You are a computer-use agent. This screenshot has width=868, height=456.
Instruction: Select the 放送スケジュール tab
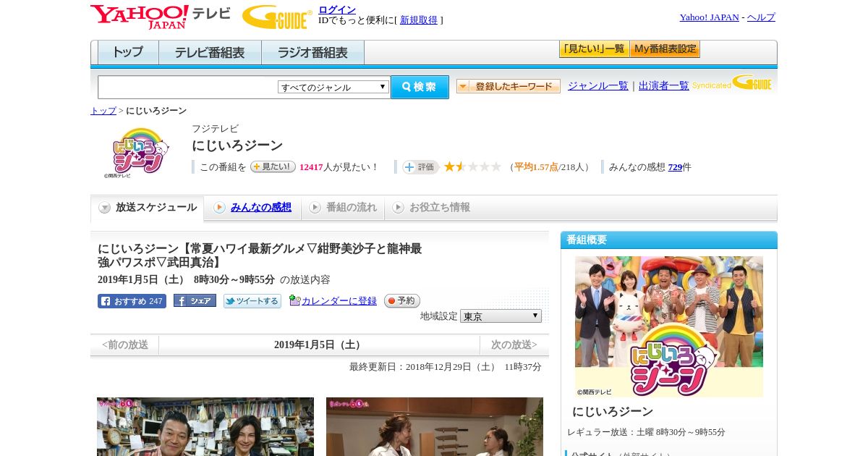point(148,208)
